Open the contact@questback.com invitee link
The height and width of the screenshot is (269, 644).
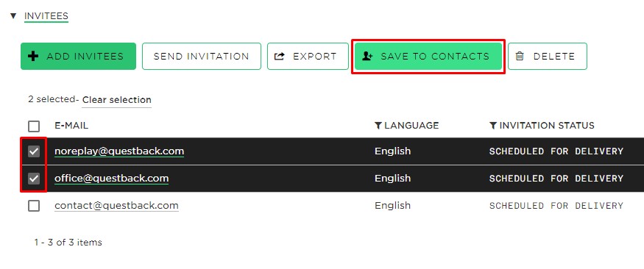(116, 206)
